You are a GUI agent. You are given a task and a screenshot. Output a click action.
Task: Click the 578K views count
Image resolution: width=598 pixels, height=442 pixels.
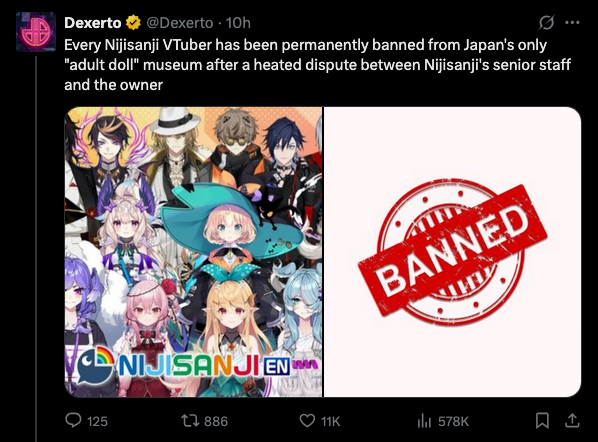point(453,421)
